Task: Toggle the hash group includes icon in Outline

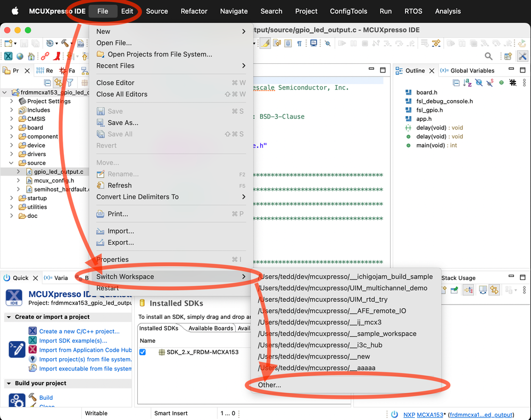Action: 513,83
